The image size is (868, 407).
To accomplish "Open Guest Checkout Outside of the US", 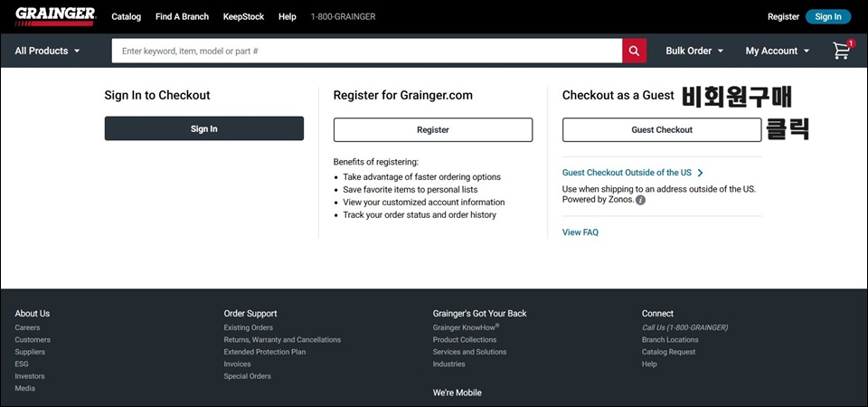I will (633, 173).
